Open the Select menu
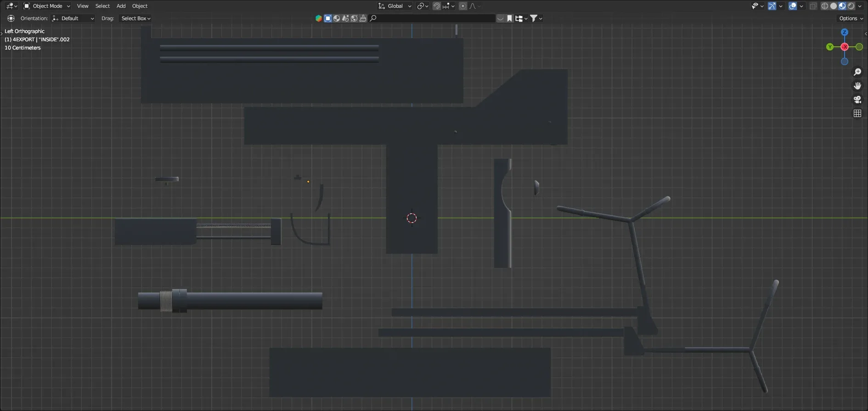 (x=102, y=6)
